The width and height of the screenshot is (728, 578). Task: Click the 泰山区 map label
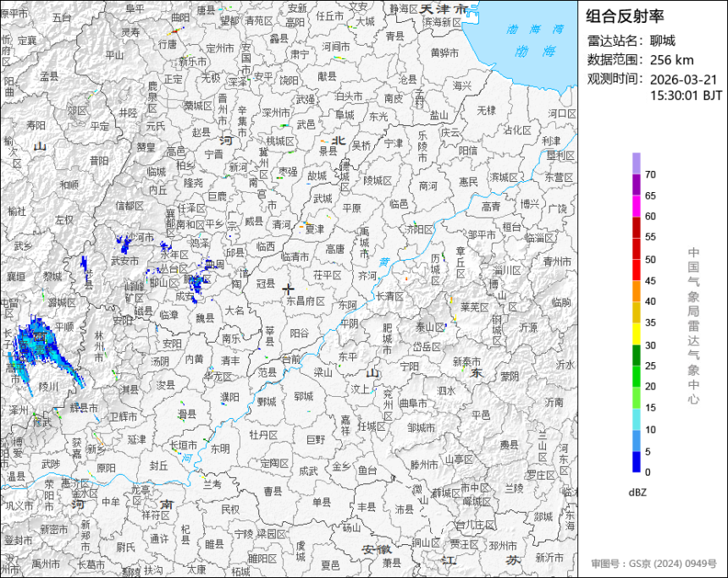(x=430, y=328)
